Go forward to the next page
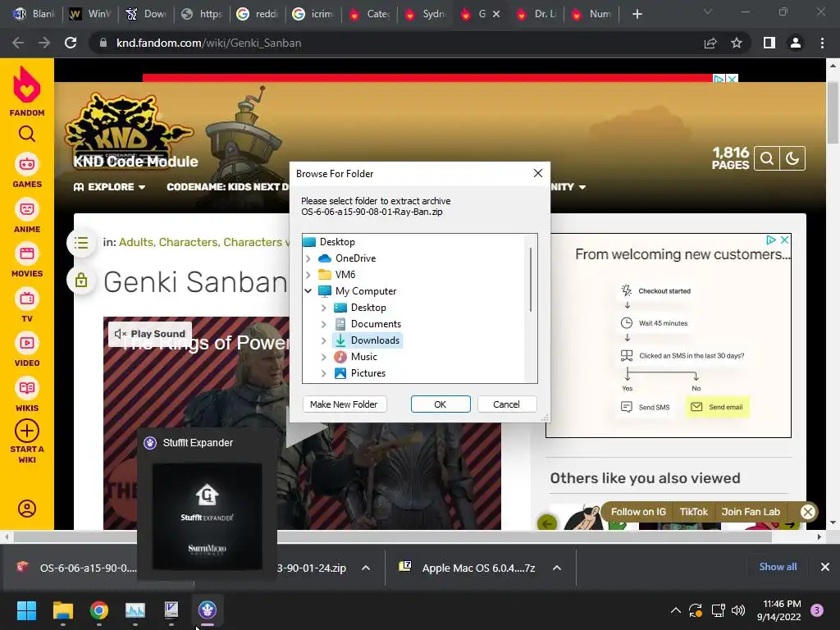The width and height of the screenshot is (840, 630). 44,43
